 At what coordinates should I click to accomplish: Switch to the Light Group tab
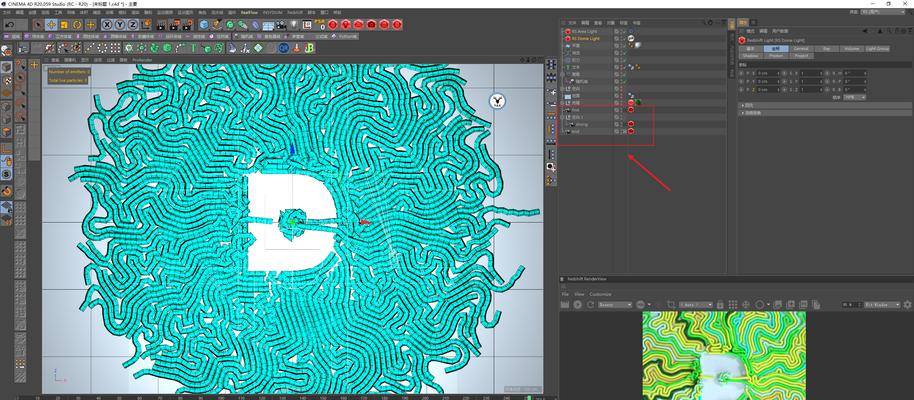pyautogui.click(x=877, y=49)
